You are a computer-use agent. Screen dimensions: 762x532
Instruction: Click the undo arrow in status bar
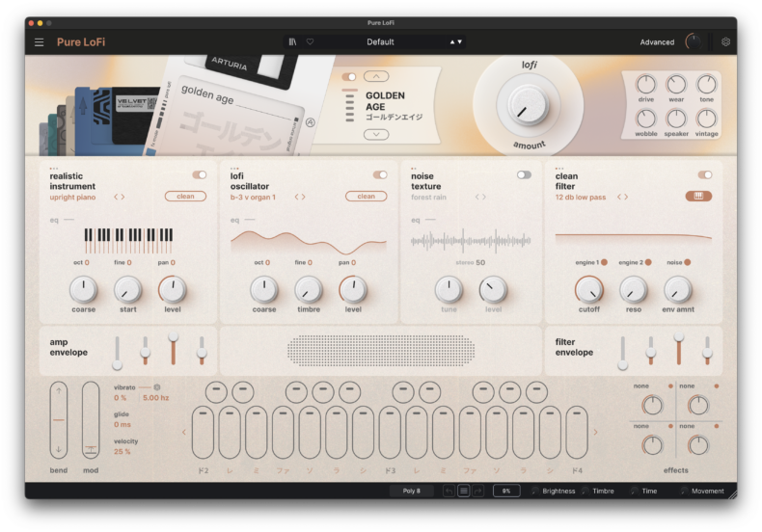tap(449, 491)
